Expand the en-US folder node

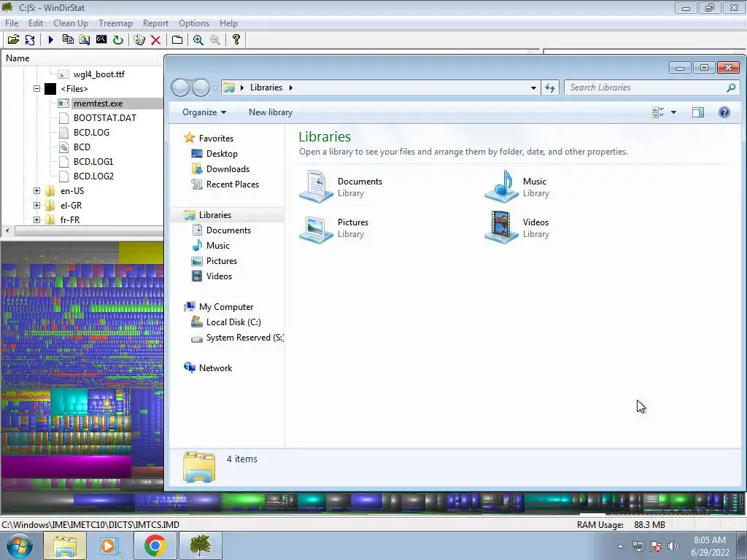36,191
